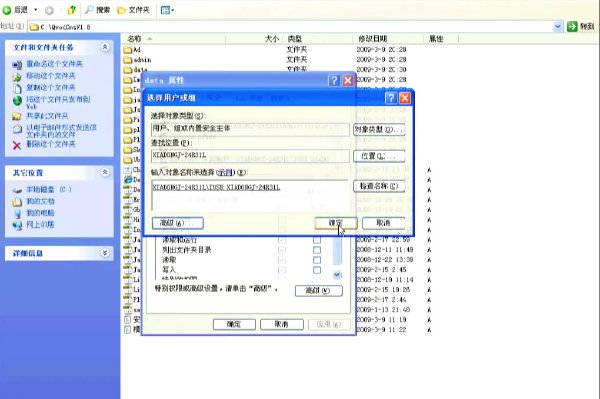Click the share folder (共享此文件夹) icon
The width and height of the screenshot is (600, 399).
click(17, 116)
